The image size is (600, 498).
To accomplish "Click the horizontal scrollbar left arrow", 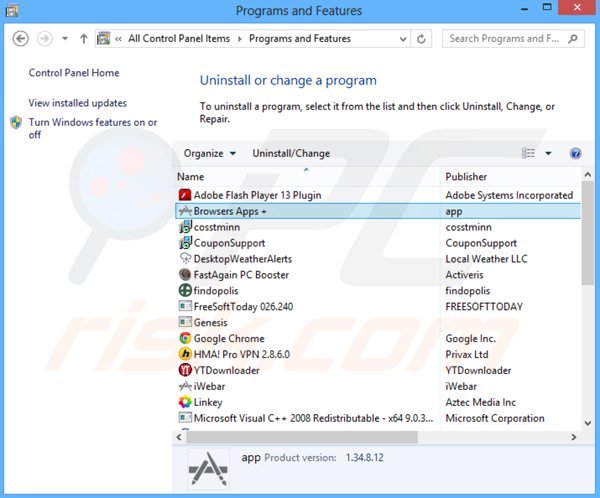I will pyautogui.click(x=179, y=437).
